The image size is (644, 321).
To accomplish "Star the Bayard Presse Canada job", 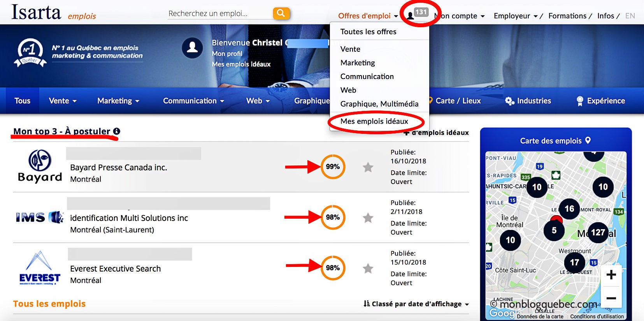I will (x=368, y=167).
